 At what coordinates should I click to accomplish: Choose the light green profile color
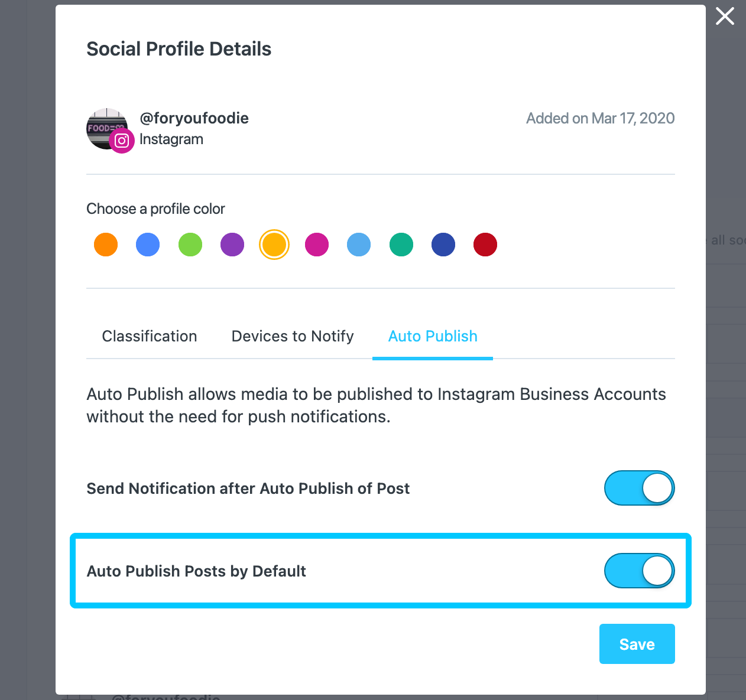click(x=190, y=245)
